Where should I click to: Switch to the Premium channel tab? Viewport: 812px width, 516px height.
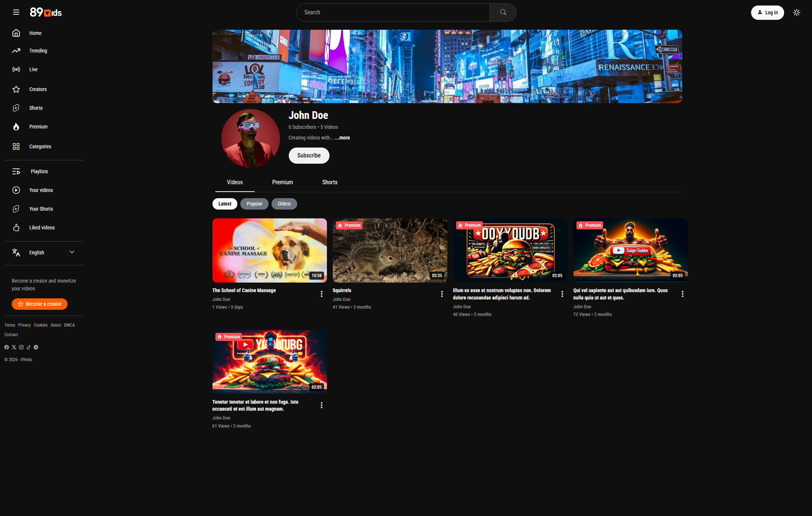282,182
